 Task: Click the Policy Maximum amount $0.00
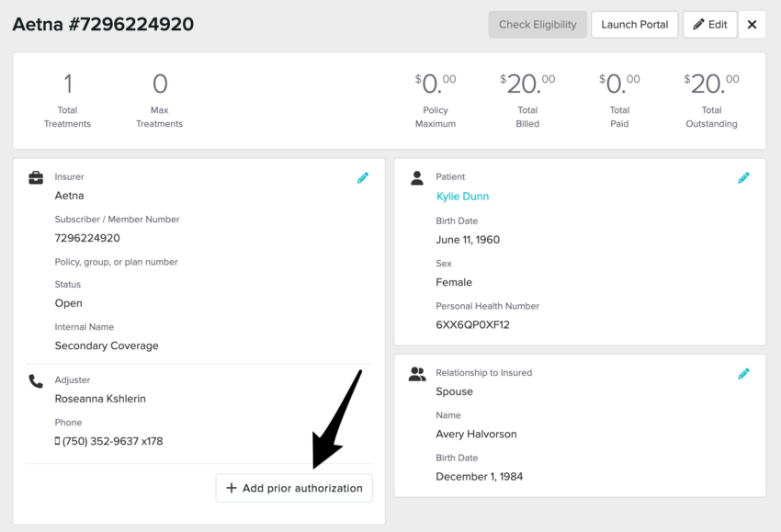pos(436,84)
